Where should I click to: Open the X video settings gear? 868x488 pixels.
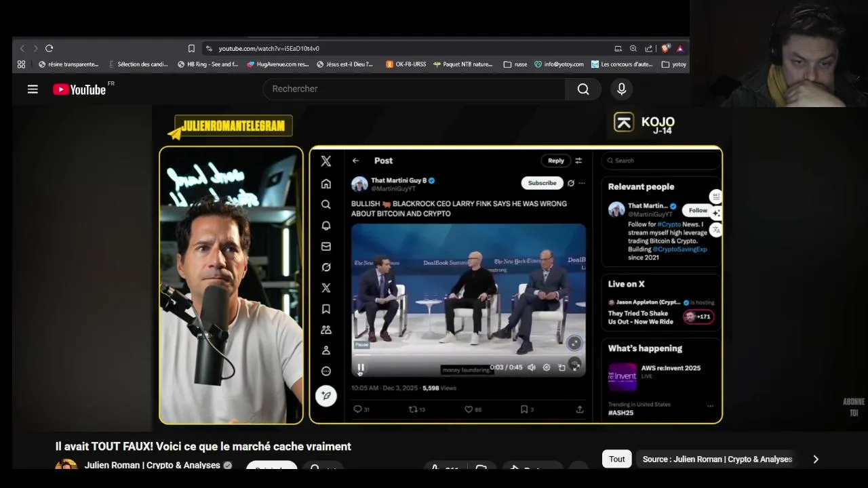[547, 367]
